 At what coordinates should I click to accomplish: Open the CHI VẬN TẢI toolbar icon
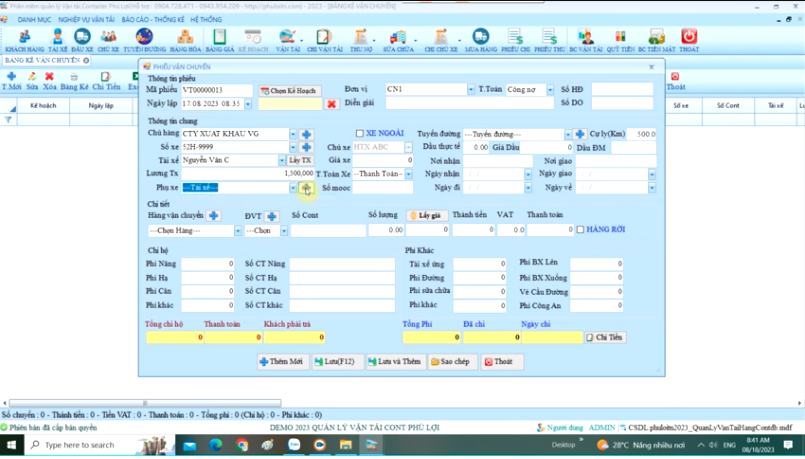[324, 41]
